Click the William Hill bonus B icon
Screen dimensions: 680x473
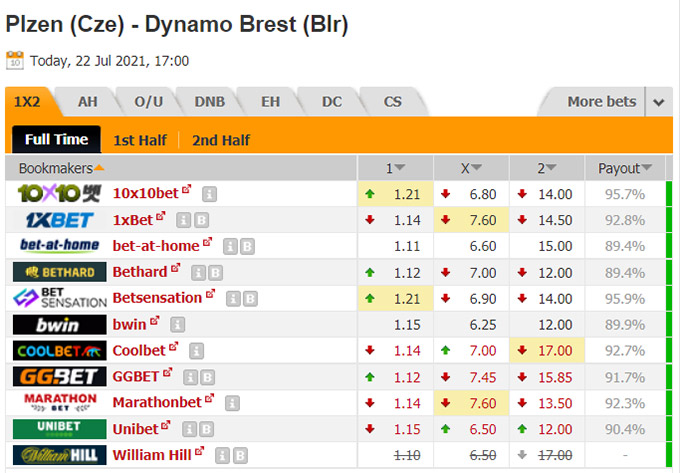click(240, 455)
